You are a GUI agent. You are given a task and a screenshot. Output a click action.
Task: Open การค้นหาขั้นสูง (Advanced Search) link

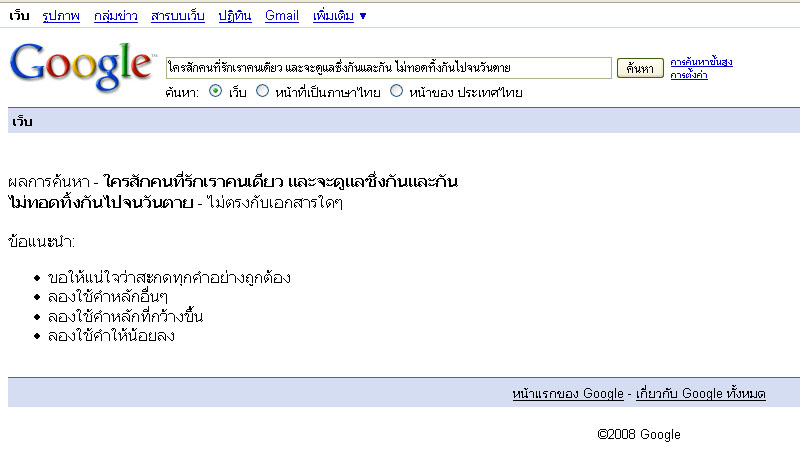(701, 62)
